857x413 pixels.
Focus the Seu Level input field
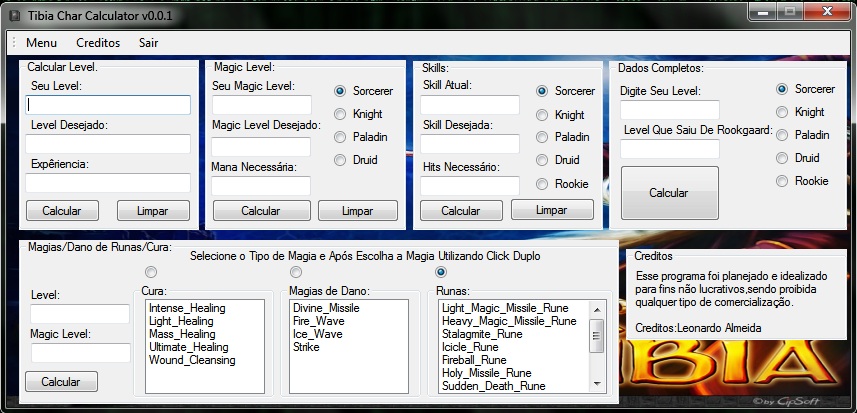pos(108,105)
